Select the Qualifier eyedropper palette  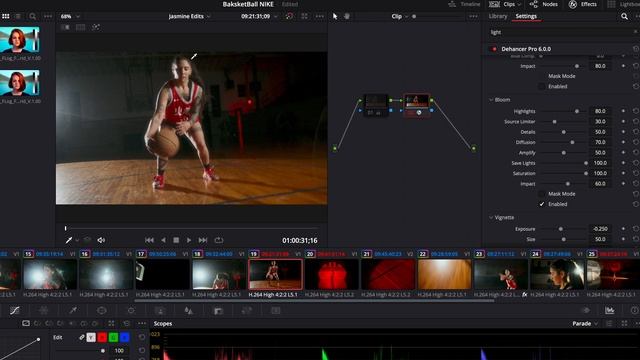click(73, 311)
